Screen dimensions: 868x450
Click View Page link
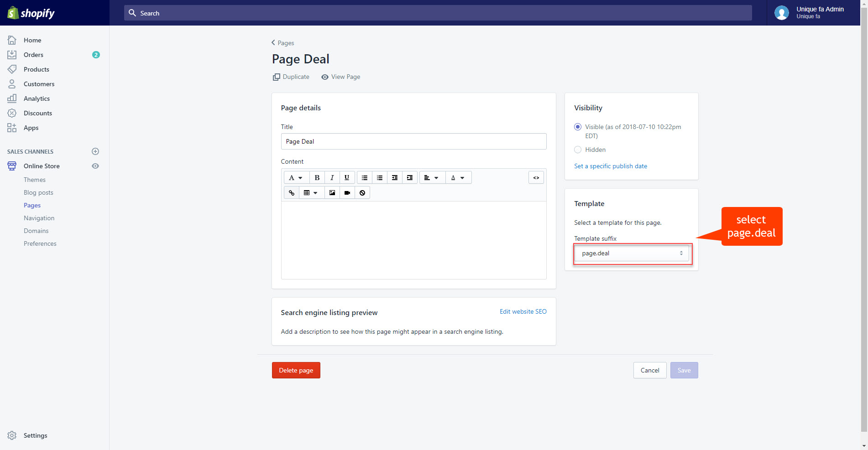click(341, 77)
